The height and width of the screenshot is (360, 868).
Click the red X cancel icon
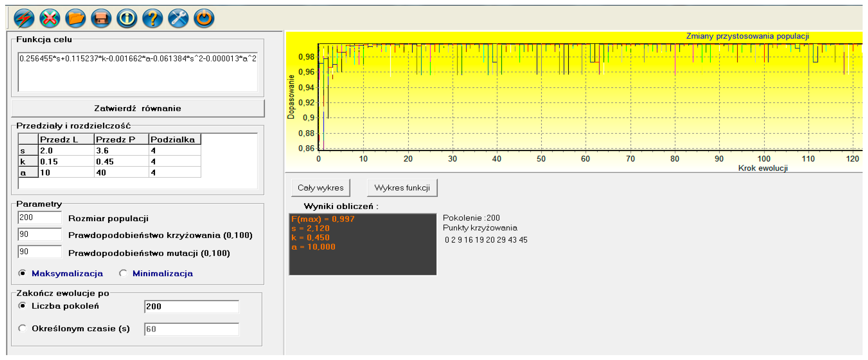pyautogui.click(x=50, y=18)
